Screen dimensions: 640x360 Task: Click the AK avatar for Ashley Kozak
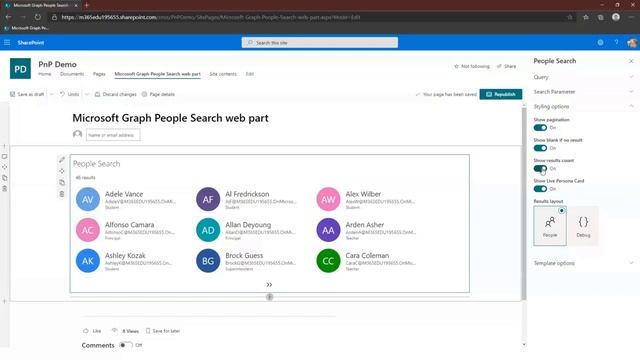88,261
